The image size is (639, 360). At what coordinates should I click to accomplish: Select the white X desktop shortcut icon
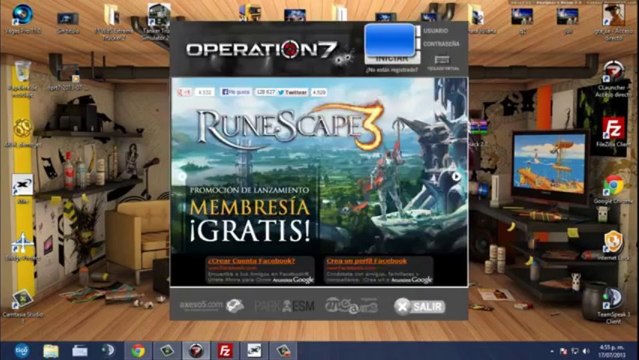tap(22, 189)
